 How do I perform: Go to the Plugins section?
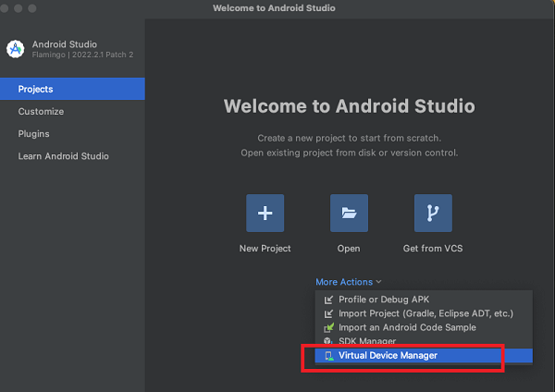click(x=72, y=134)
